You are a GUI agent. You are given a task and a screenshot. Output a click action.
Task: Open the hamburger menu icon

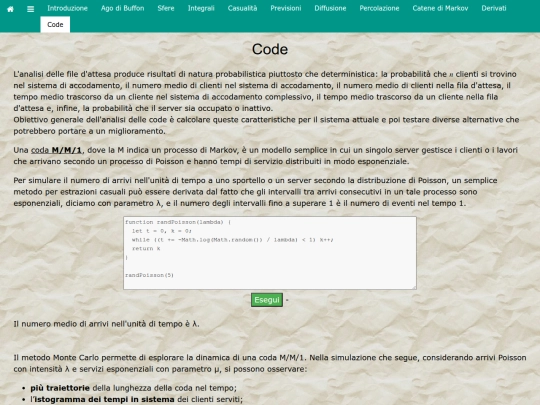30,9
